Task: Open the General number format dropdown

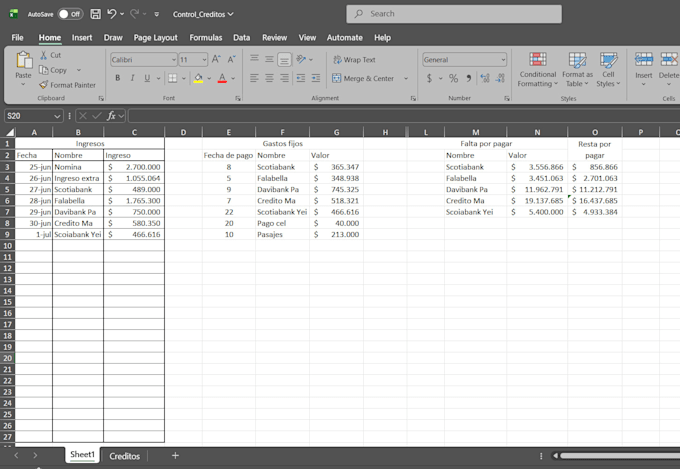Action: point(503,60)
